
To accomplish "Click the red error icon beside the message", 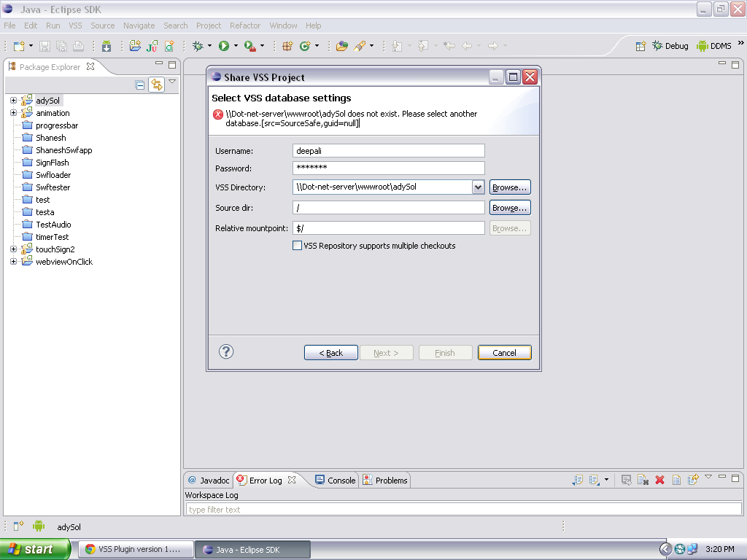I will click(217, 114).
